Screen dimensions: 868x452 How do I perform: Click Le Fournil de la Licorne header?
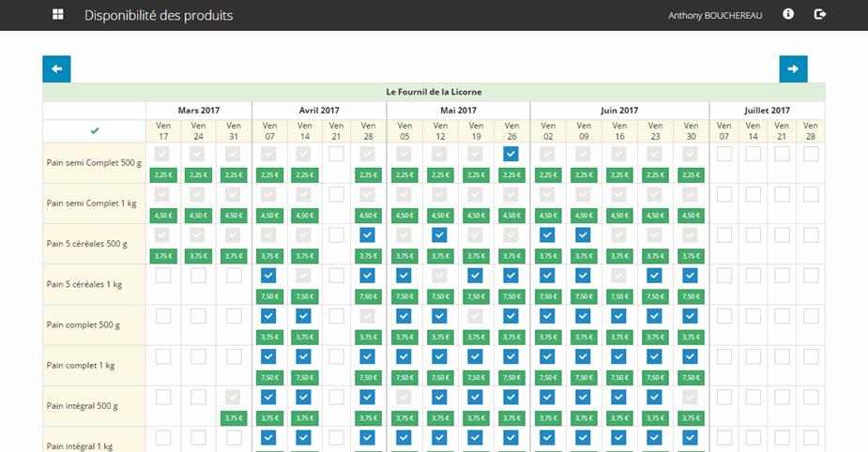point(433,92)
